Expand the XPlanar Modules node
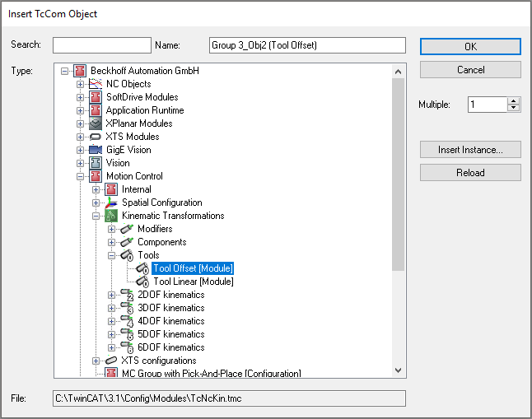This screenshot has height=419, width=532. [x=80, y=123]
